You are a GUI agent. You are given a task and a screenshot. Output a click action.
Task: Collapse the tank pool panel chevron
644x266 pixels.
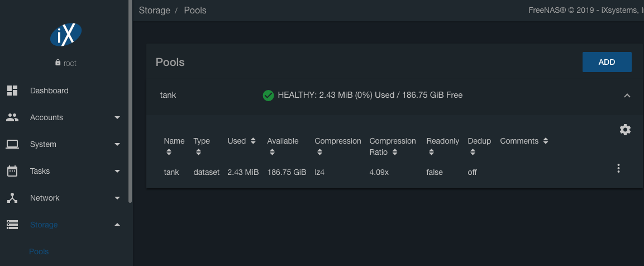tap(627, 96)
